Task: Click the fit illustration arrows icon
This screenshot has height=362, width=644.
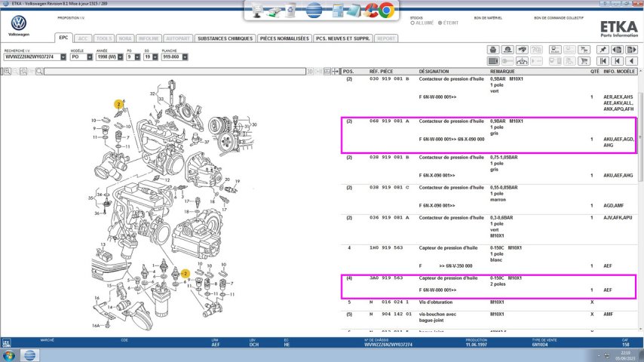Action: tap(336, 72)
